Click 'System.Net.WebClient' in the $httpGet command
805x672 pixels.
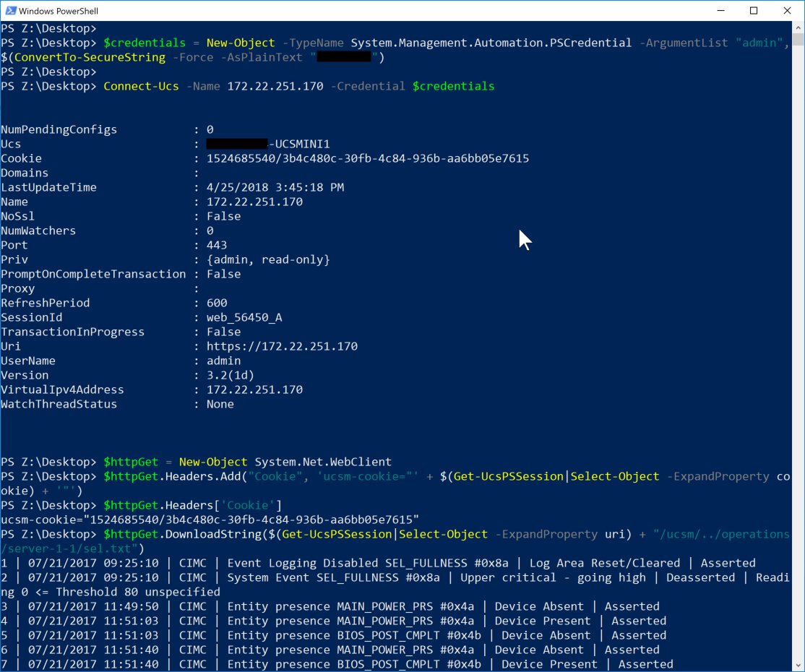coord(323,462)
